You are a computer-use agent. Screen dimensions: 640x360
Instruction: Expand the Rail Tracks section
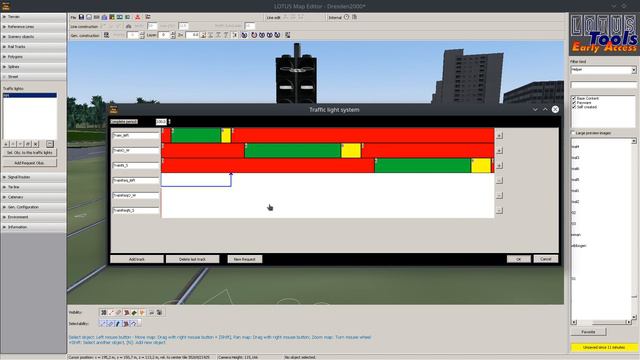pyautogui.click(x=33, y=47)
